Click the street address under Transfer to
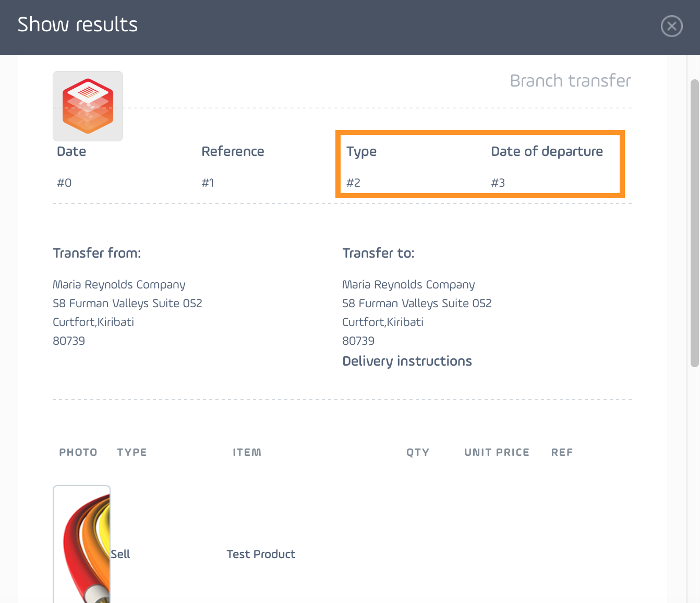700x603 pixels. click(x=417, y=304)
